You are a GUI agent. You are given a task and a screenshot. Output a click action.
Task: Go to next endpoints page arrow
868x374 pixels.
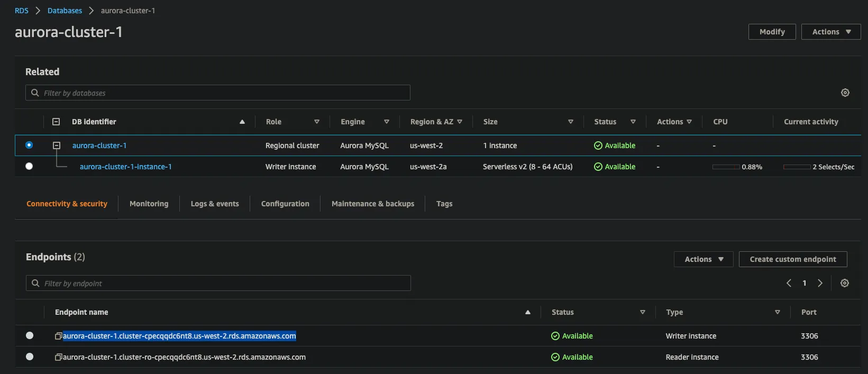[x=820, y=283]
